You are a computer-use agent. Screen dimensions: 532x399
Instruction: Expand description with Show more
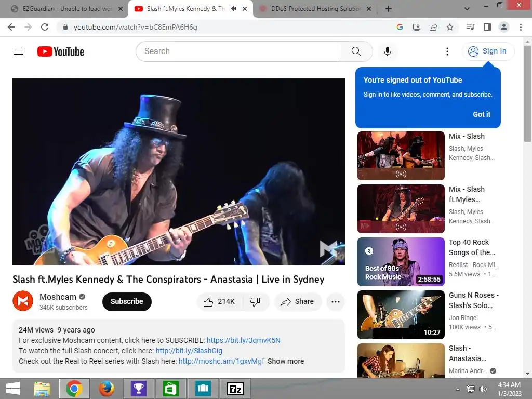click(286, 362)
